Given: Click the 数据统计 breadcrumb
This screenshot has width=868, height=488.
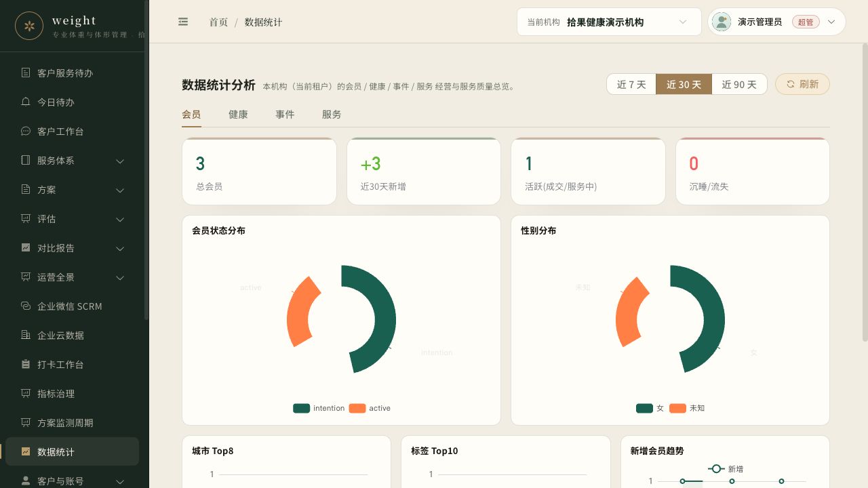Looking at the screenshot, I should click(263, 22).
